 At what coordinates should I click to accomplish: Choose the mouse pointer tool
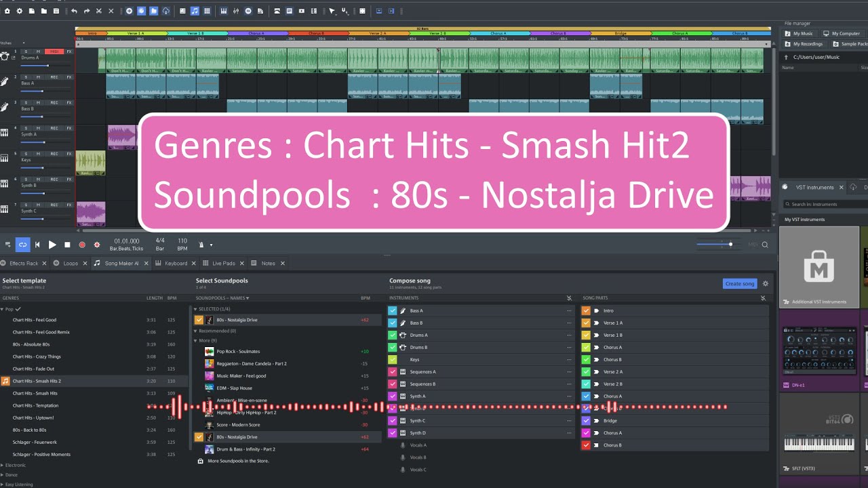pos(332,11)
